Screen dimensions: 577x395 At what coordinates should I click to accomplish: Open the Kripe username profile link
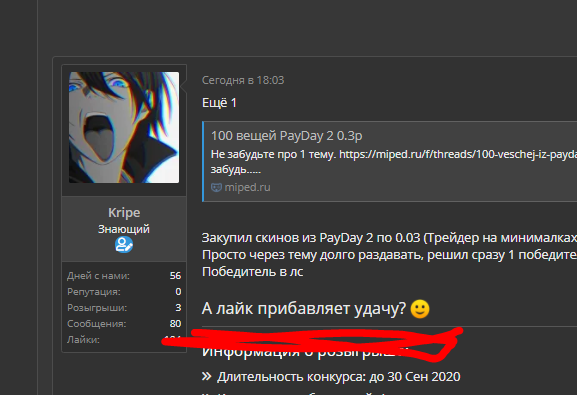click(x=124, y=212)
